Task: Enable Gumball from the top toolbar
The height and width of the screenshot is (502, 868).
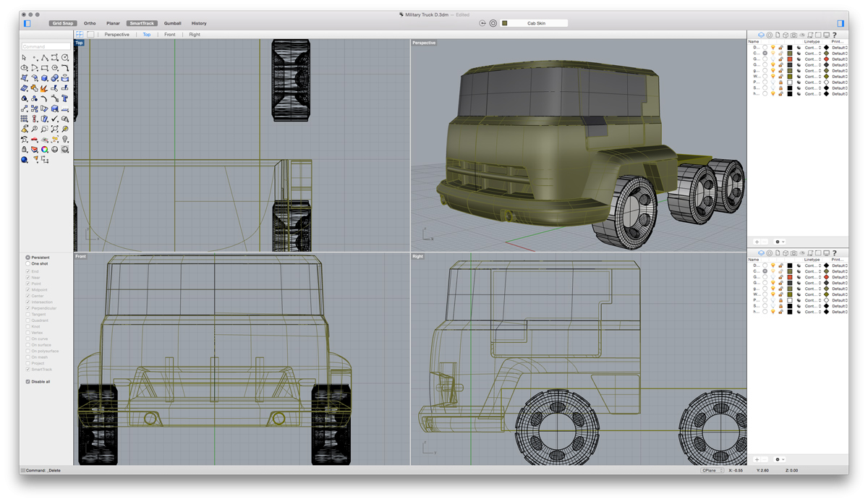Action: tap(173, 22)
